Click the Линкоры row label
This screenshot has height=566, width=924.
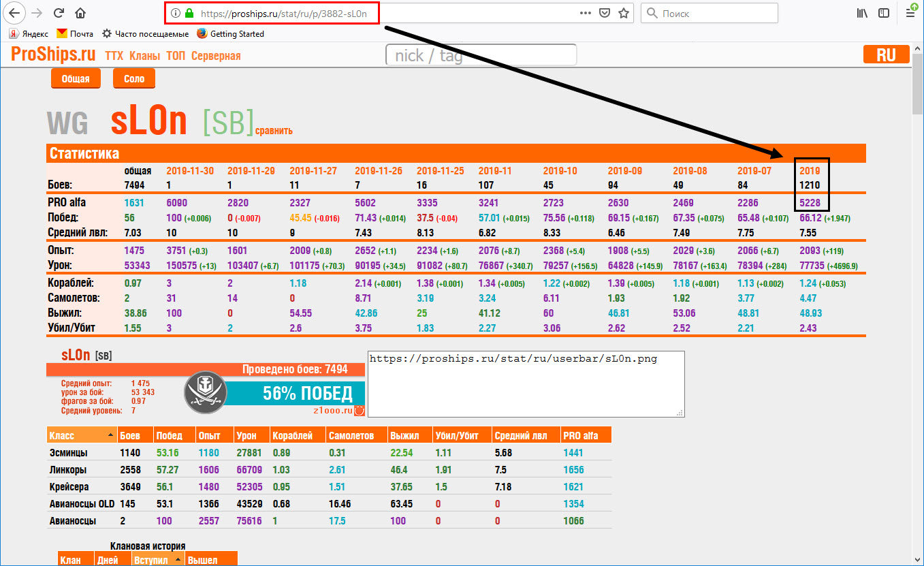[68, 470]
